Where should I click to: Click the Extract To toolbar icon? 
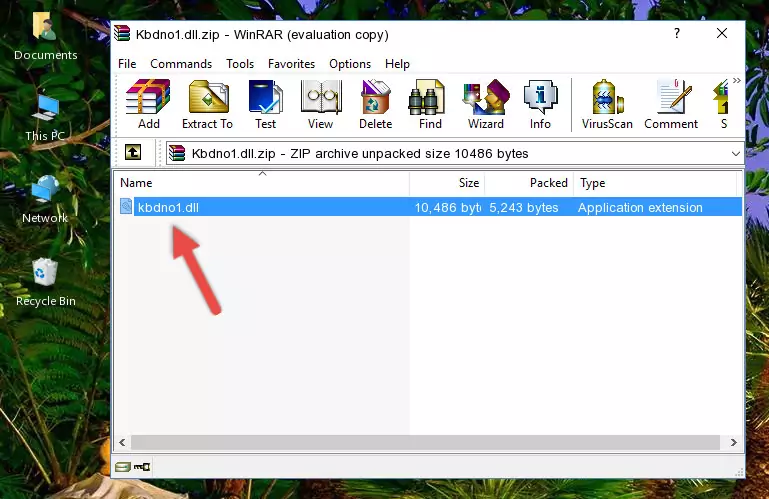(x=207, y=105)
